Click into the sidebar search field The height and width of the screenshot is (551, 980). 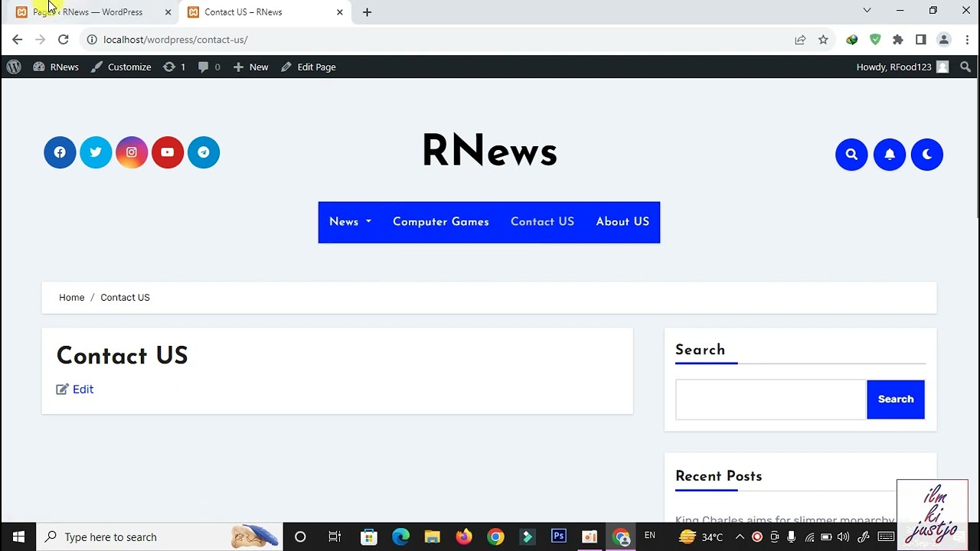[771, 399]
